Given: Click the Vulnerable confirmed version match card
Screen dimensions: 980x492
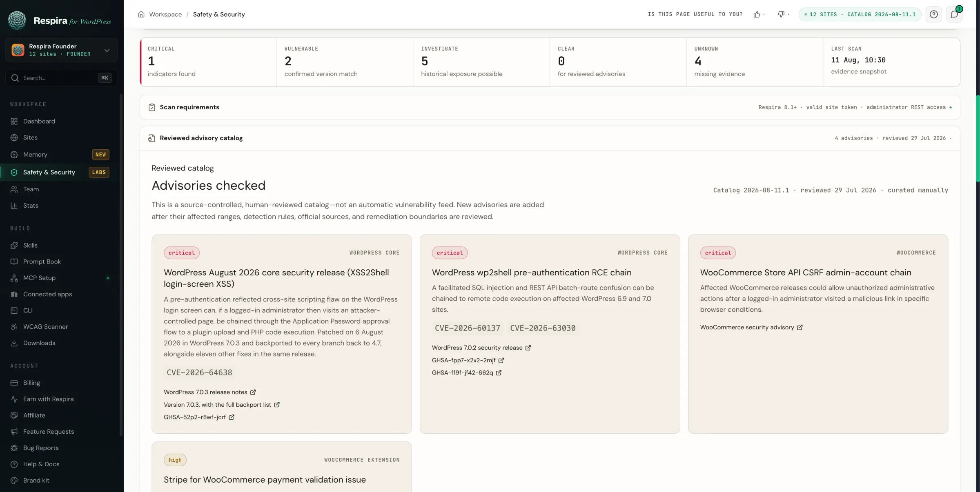Looking at the screenshot, I should (x=345, y=62).
